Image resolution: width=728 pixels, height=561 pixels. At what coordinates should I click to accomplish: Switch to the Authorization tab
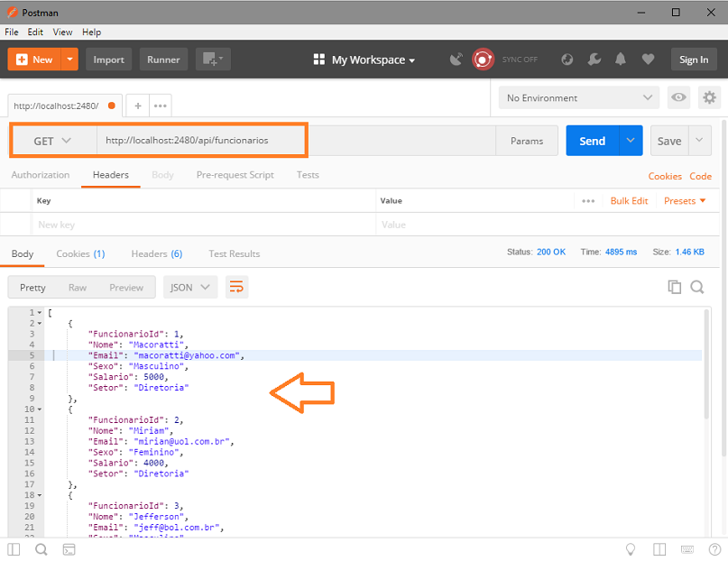(x=41, y=175)
